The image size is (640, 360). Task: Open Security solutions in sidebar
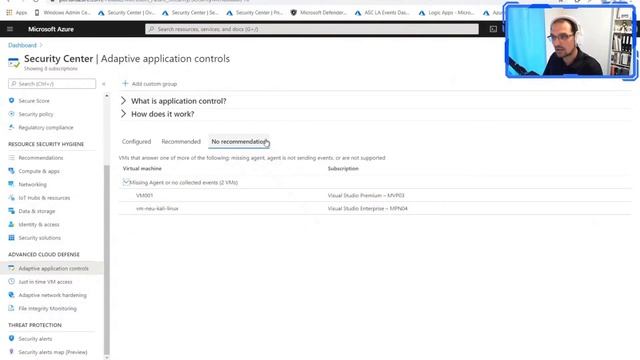[39, 238]
